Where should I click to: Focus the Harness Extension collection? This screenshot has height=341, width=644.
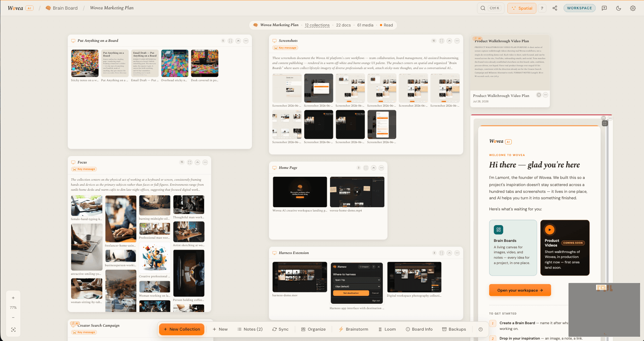pyautogui.click(x=442, y=253)
